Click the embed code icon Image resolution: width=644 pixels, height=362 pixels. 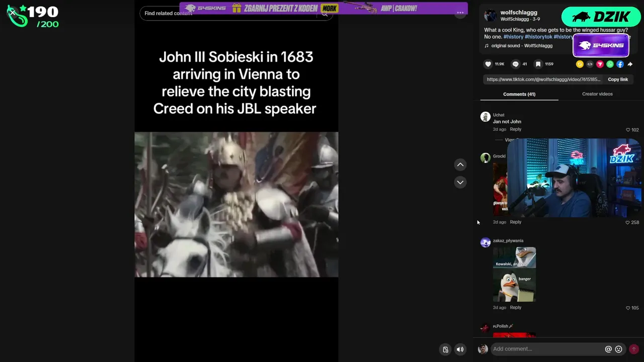click(590, 64)
